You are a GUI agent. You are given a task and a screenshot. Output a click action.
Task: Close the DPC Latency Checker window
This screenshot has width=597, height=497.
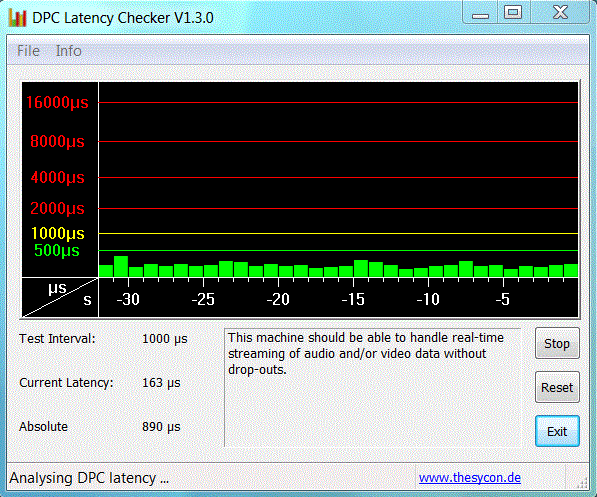(x=560, y=13)
